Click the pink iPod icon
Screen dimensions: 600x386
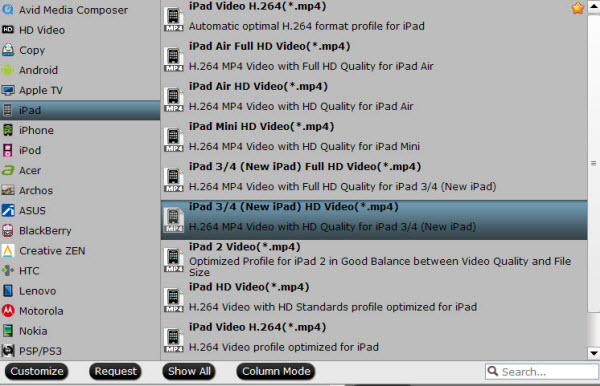8,150
